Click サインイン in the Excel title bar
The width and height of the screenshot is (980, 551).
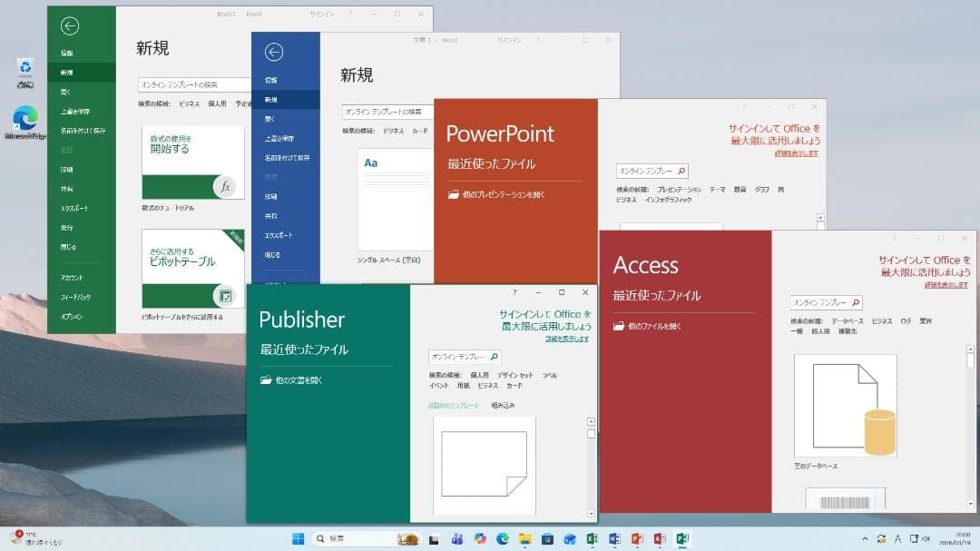coord(321,14)
